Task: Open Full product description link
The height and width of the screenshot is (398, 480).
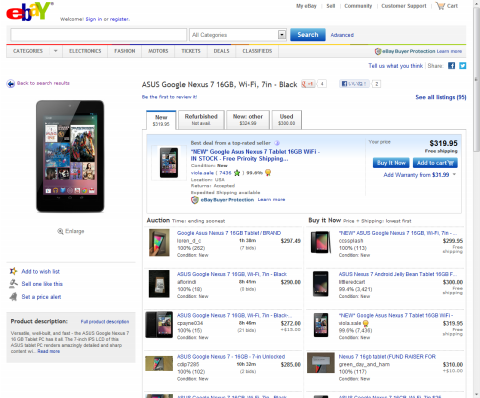Action: 105,322
